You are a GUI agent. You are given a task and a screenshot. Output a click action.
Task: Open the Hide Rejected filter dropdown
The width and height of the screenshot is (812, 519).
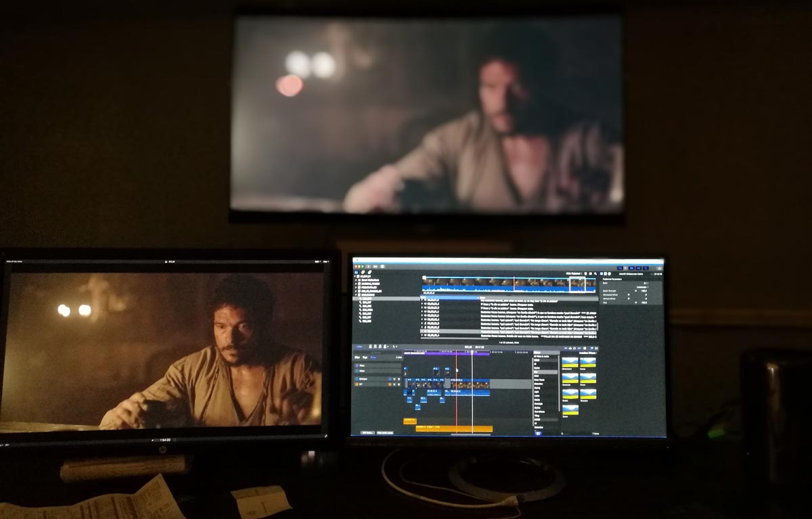(574, 273)
